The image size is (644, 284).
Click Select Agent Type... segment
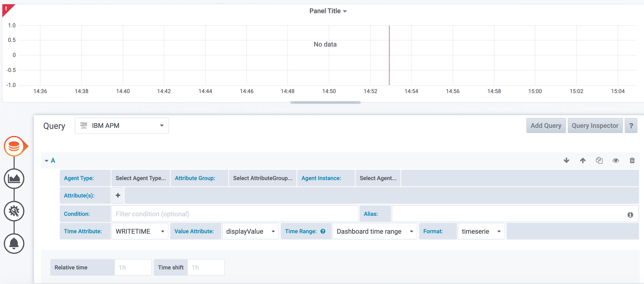[140, 178]
